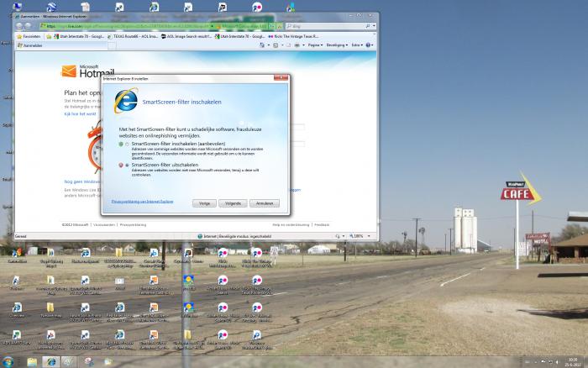Select SmartScreen-filter inschakelen (aanbevolen) radio button
The width and height of the screenshot is (588, 368).
(127, 144)
